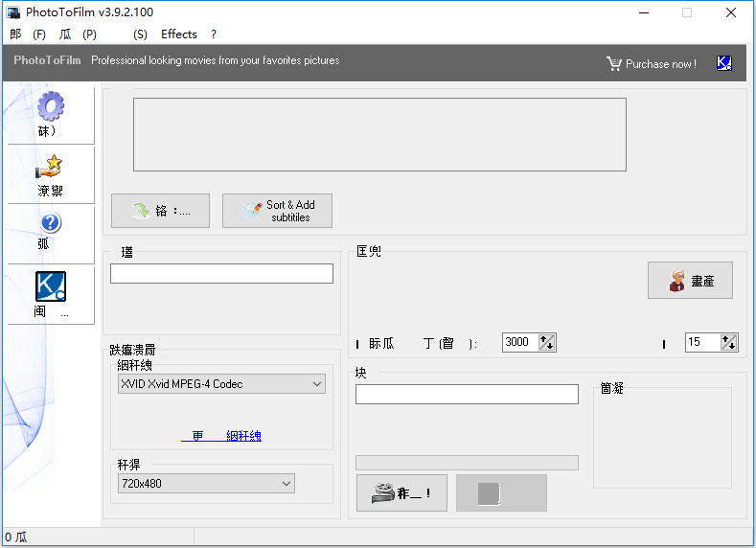
Task: Click the empty text field above codec settings
Action: 221,274
